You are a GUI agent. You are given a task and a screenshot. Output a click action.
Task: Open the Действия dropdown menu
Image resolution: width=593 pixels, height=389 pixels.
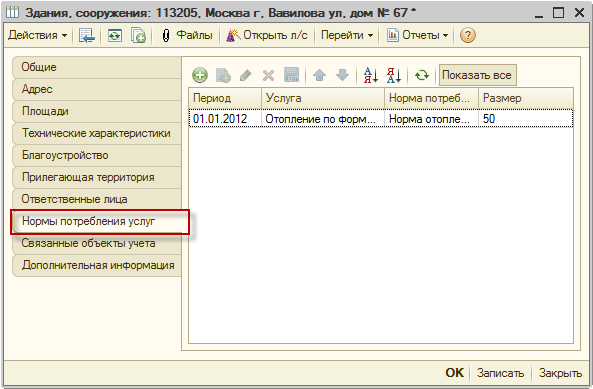(x=37, y=35)
